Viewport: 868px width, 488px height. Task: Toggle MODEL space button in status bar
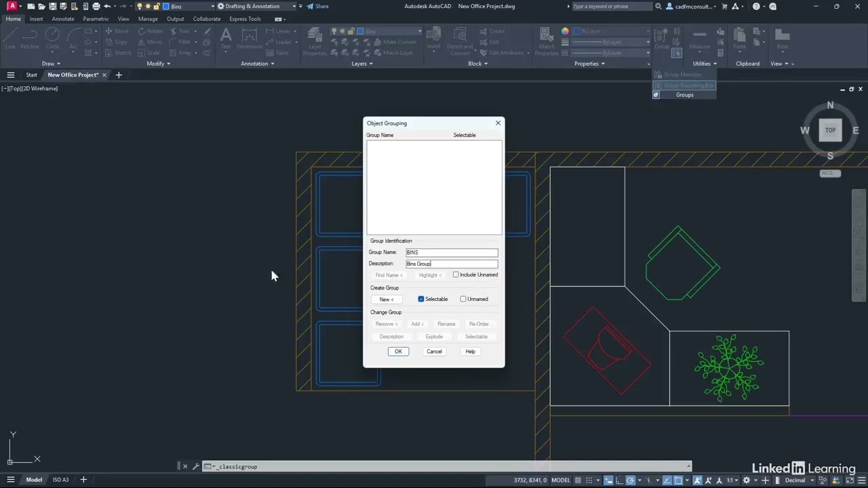(x=561, y=480)
